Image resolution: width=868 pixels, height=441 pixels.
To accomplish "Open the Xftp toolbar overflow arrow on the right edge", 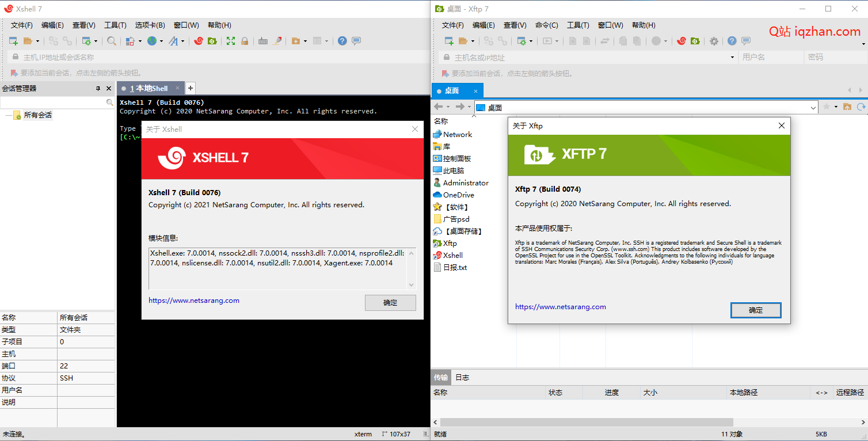I will [864, 43].
